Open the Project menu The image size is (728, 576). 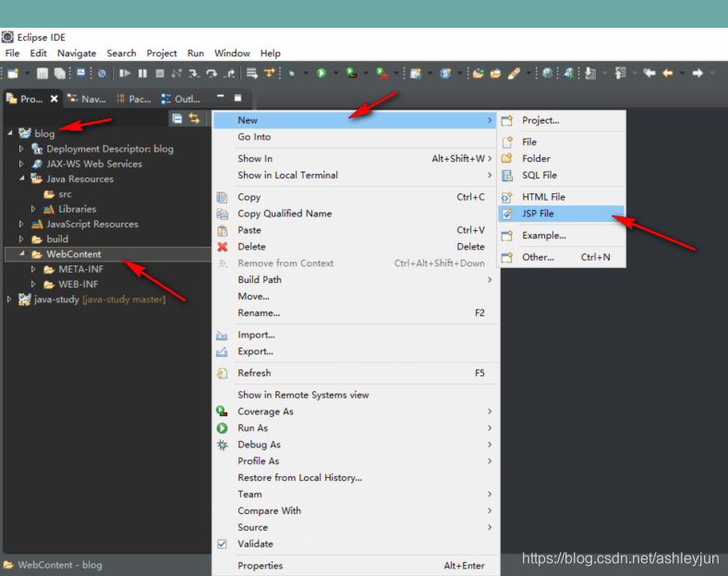click(x=162, y=53)
